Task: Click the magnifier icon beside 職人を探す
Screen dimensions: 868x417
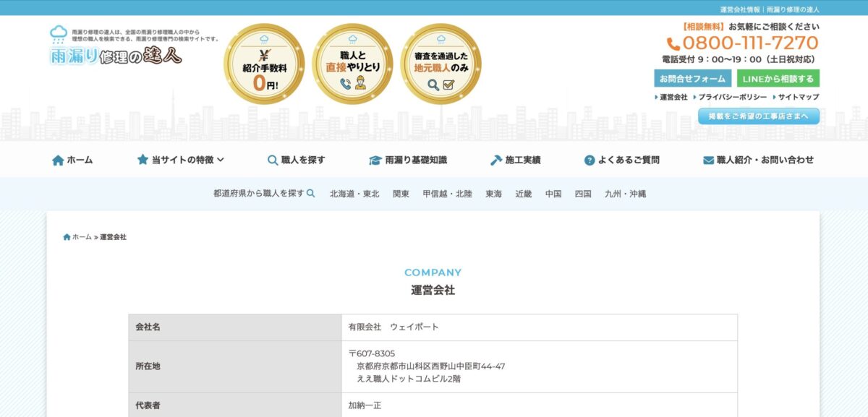Action: (x=273, y=160)
